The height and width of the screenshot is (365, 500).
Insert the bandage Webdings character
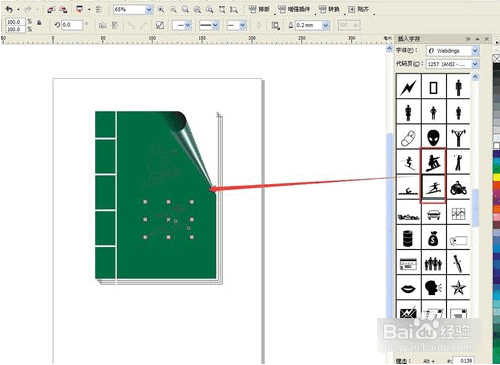pyautogui.click(x=408, y=137)
